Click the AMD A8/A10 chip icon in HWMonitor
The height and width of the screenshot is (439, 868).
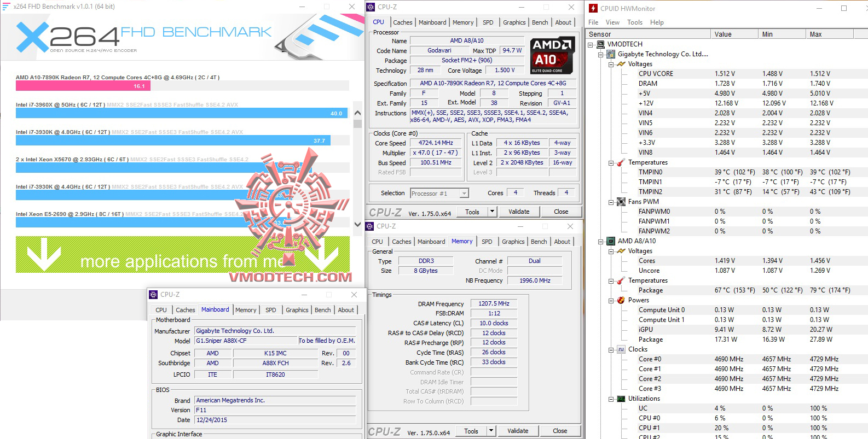point(611,241)
